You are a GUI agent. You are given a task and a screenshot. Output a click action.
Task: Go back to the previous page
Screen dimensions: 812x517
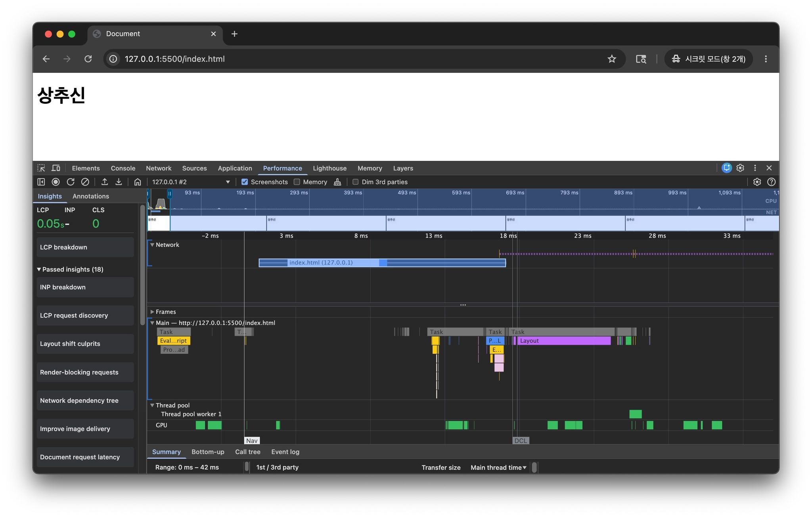(x=46, y=59)
